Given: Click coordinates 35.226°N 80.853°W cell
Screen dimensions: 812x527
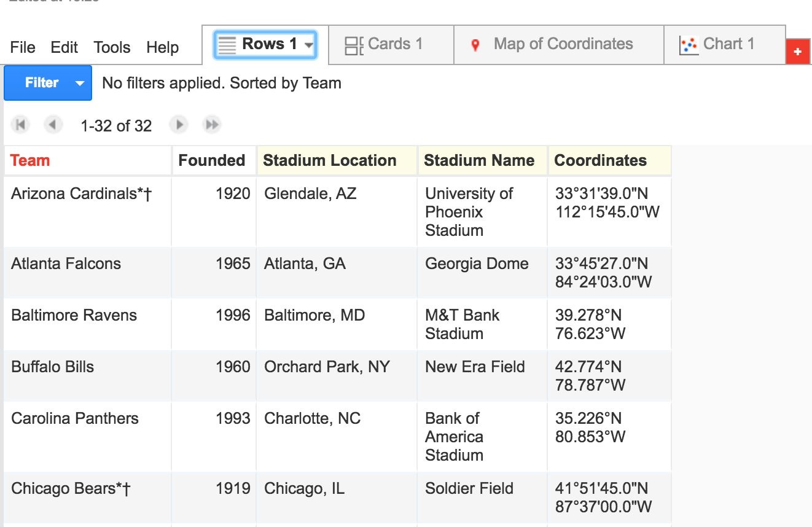Looking at the screenshot, I should [609, 437].
